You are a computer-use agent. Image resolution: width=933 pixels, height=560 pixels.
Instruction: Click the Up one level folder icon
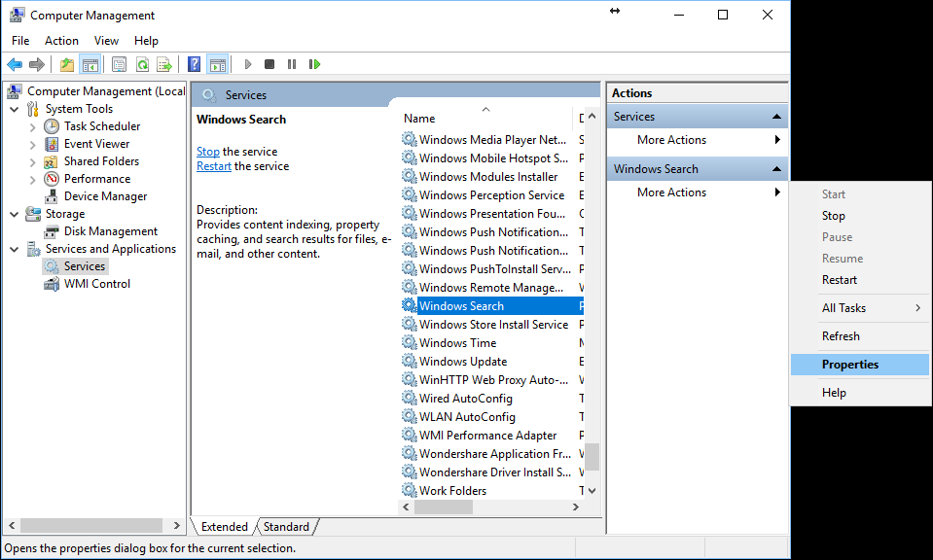coord(67,64)
